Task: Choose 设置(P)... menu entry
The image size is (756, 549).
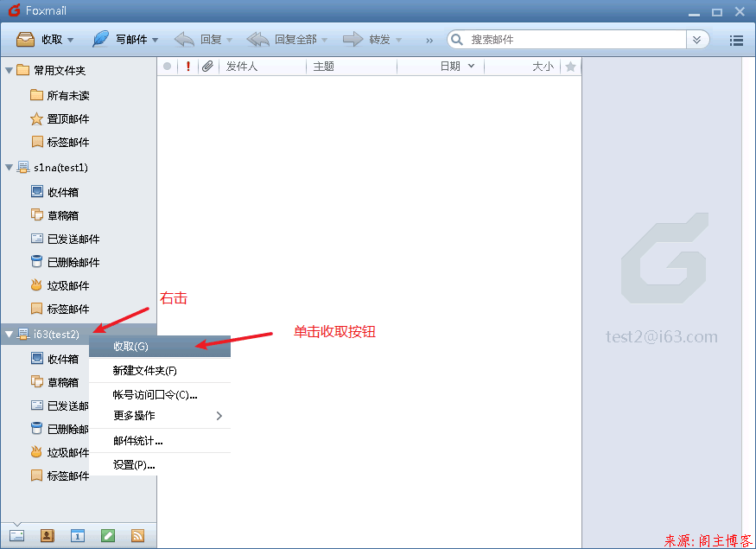Action: (160, 464)
